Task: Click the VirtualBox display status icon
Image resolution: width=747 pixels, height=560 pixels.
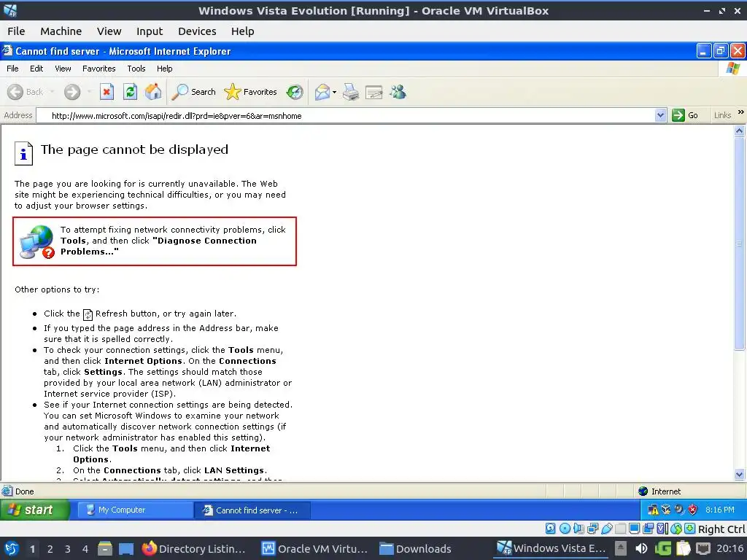Action: click(x=635, y=529)
